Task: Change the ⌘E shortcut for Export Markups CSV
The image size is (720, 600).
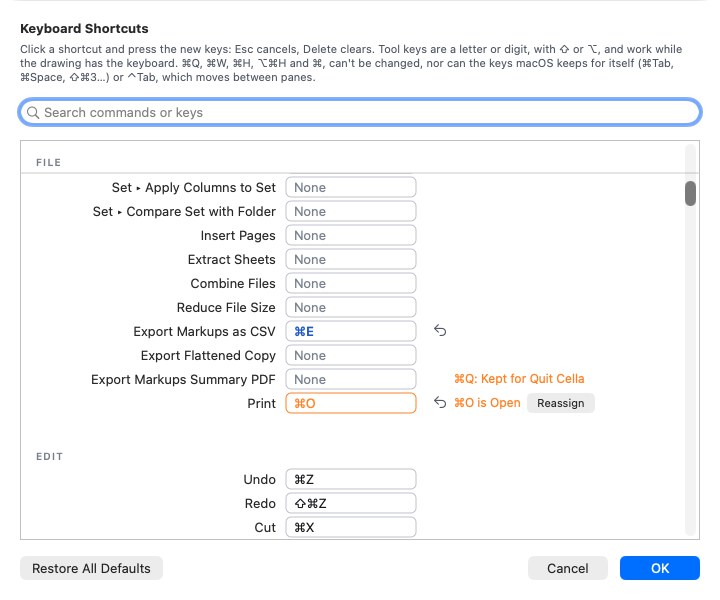Action: (x=351, y=331)
